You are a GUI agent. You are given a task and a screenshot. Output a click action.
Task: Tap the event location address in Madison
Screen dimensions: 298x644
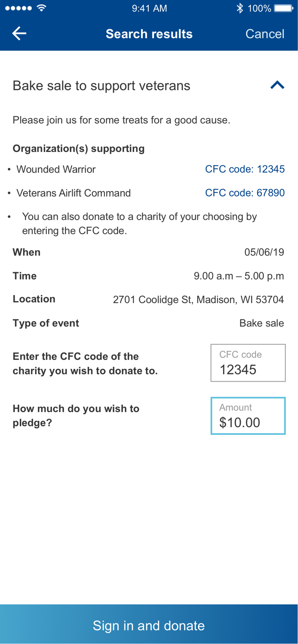pos(199,299)
